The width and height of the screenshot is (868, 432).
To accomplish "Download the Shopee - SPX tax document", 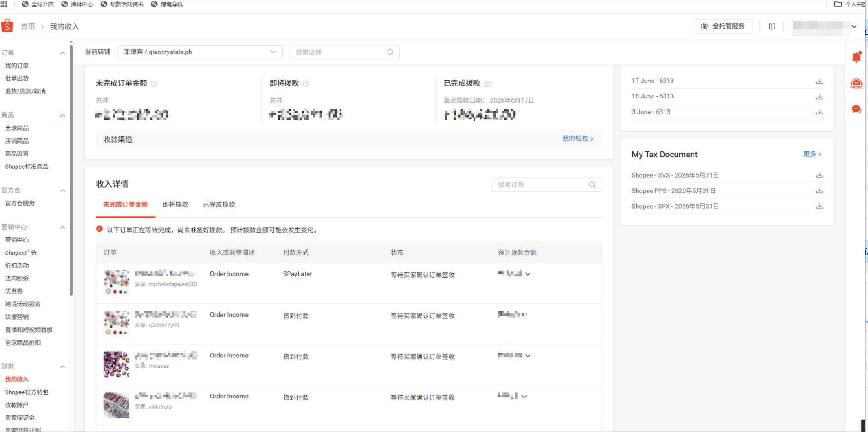I will click(820, 207).
